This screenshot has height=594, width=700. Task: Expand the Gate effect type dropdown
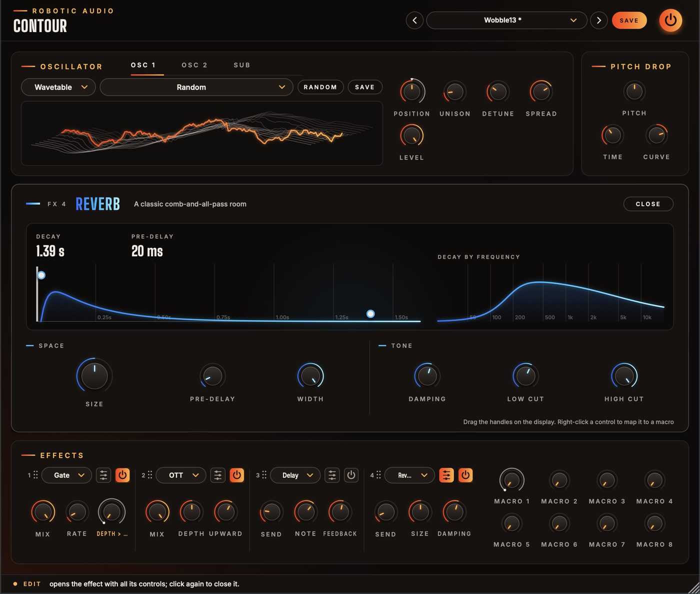click(x=66, y=475)
